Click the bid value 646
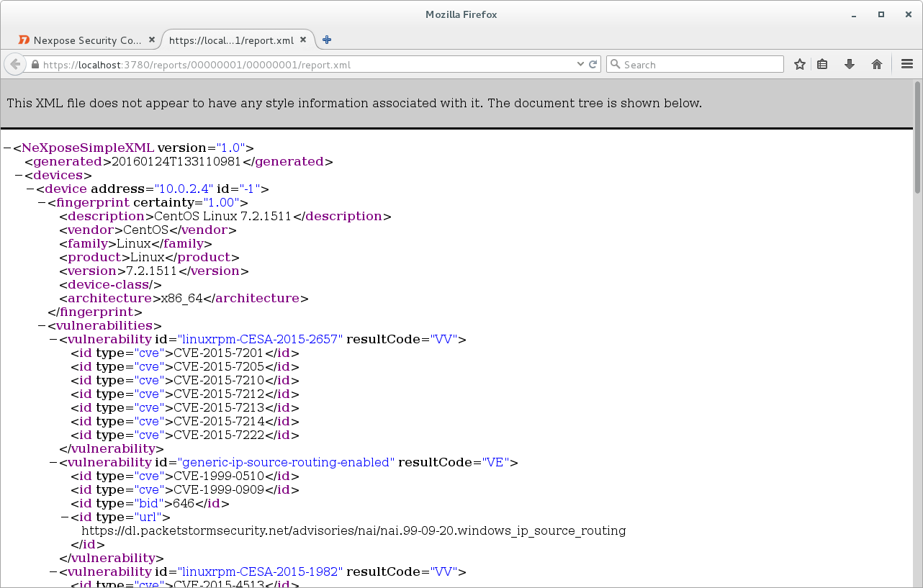This screenshot has height=588, width=923. pyautogui.click(x=184, y=504)
